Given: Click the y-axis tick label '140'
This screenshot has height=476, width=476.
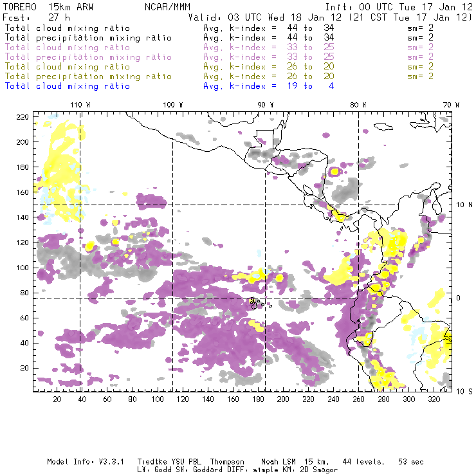Looking at the screenshot, I should [23, 217].
